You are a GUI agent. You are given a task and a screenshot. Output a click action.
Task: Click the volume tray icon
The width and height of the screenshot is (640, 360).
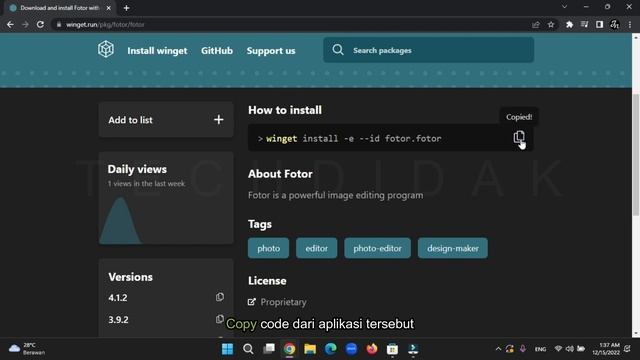(x=569, y=349)
